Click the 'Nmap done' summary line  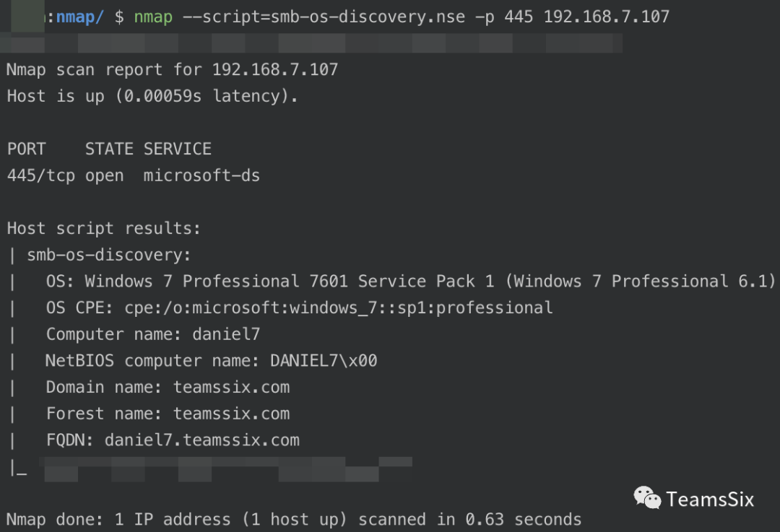293,519
